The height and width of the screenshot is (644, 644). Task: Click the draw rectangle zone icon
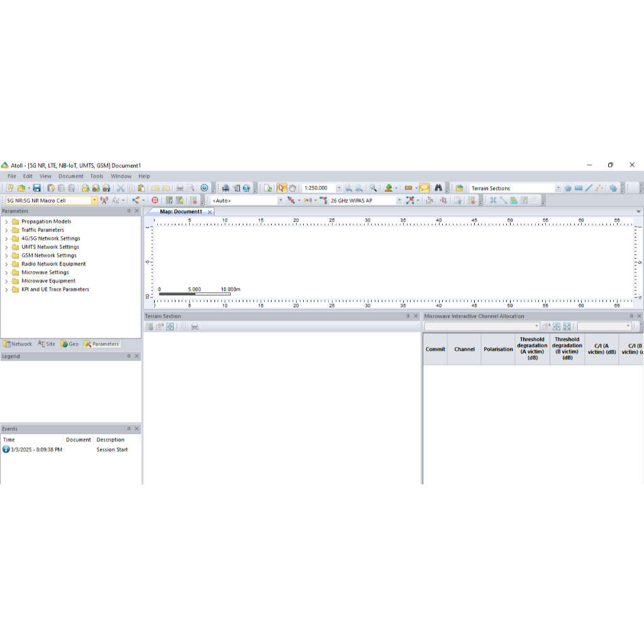click(x=579, y=188)
